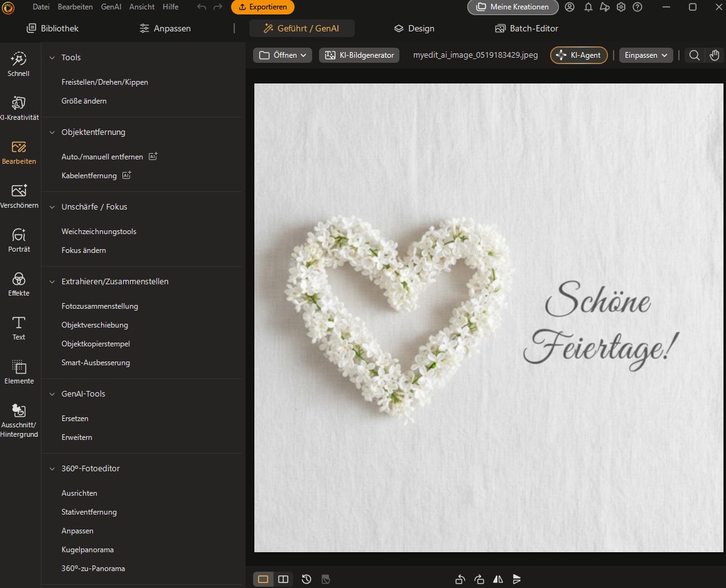The height and width of the screenshot is (588, 726).
Task: Open the user account icon
Action: (x=570, y=7)
